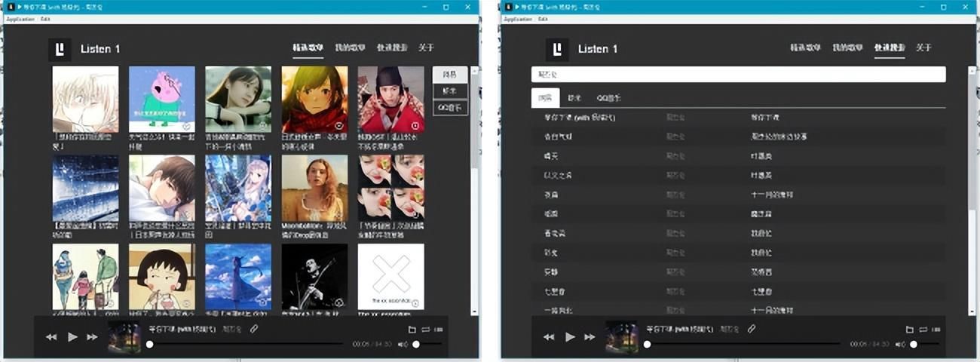Play previous track in left window player

click(51, 337)
